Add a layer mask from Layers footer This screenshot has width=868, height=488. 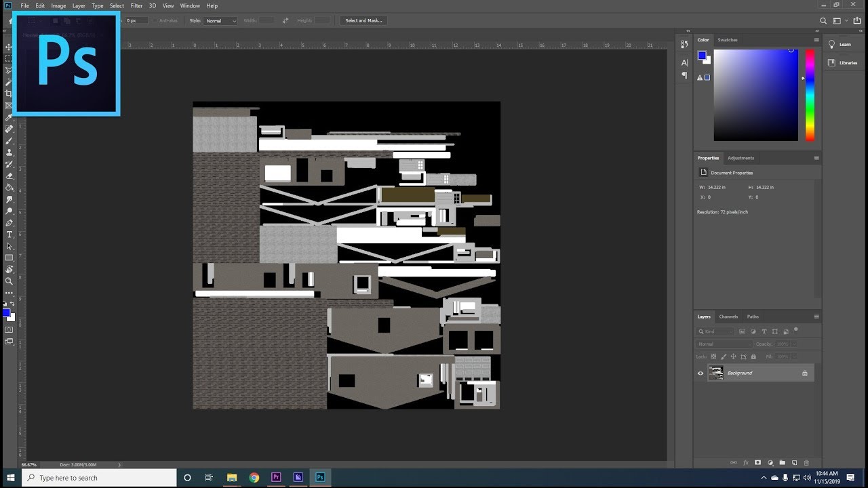tap(758, 463)
